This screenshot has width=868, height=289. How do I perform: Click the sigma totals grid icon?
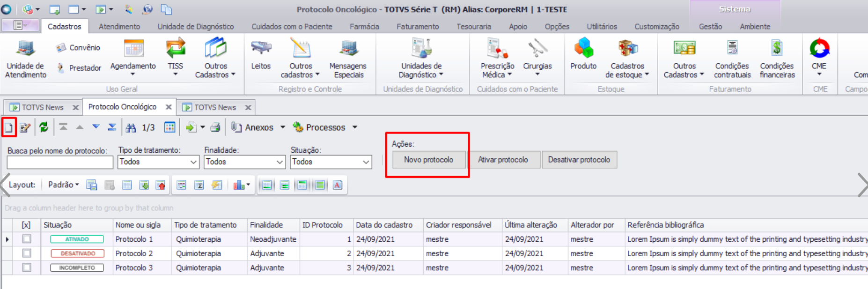point(199,185)
